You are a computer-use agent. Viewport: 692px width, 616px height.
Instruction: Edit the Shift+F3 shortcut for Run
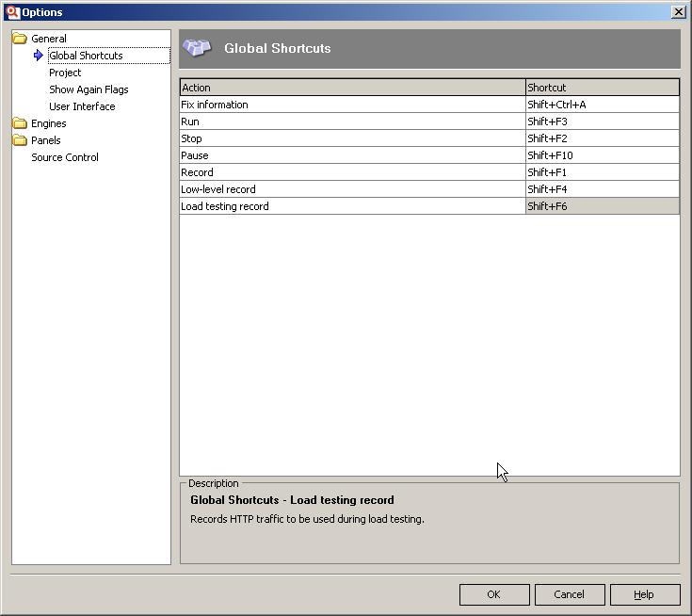point(602,122)
